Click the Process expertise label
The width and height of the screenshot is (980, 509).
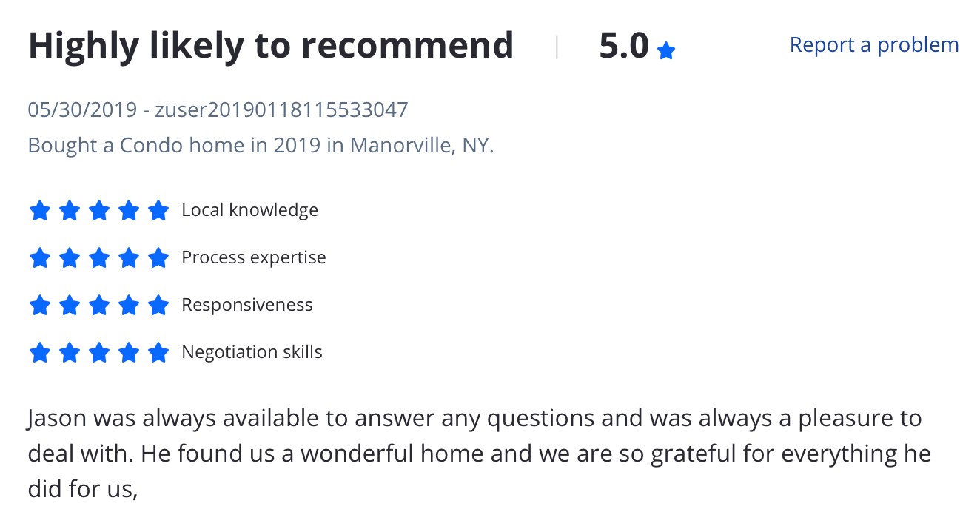click(x=254, y=257)
